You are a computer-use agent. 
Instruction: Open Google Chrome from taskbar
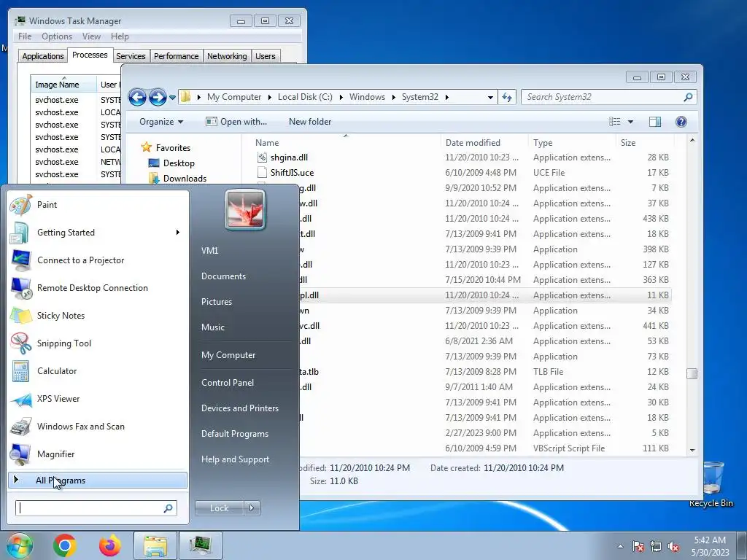65,545
